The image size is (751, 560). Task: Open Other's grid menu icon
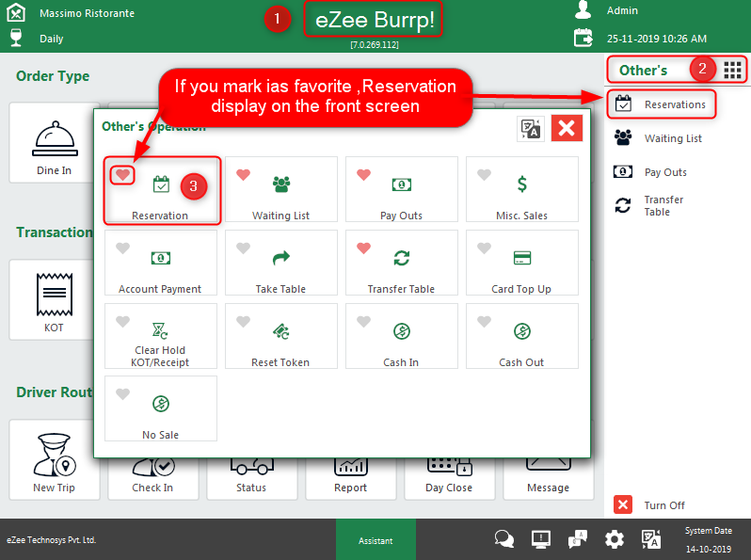coord(732,71)
